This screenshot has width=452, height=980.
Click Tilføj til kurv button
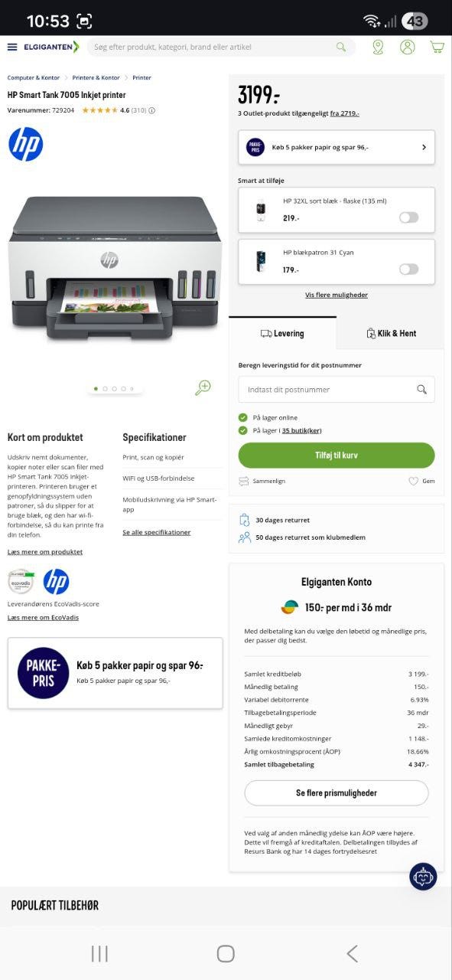coord(337,455)
